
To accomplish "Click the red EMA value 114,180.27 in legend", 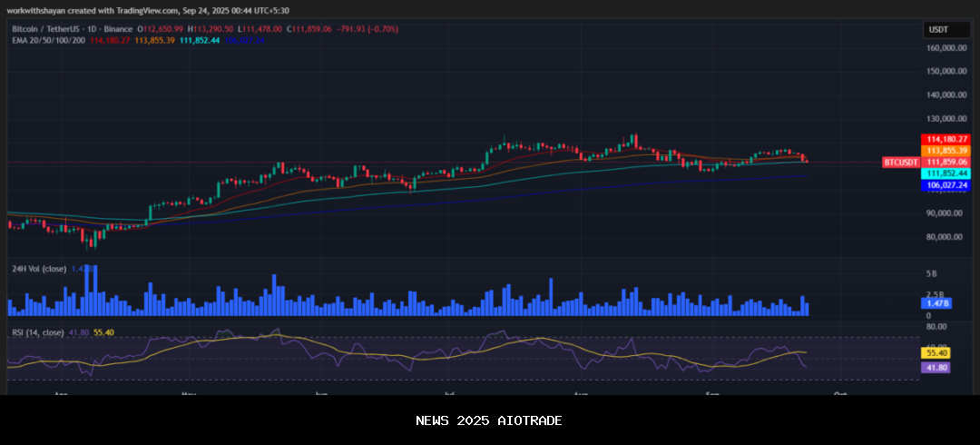I will tap(110, 40).
